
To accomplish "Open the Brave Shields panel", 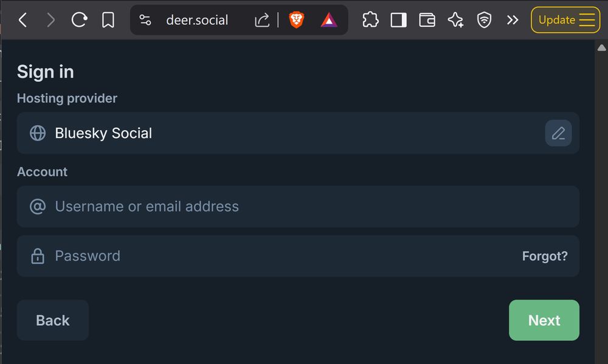I will [297, 19].
